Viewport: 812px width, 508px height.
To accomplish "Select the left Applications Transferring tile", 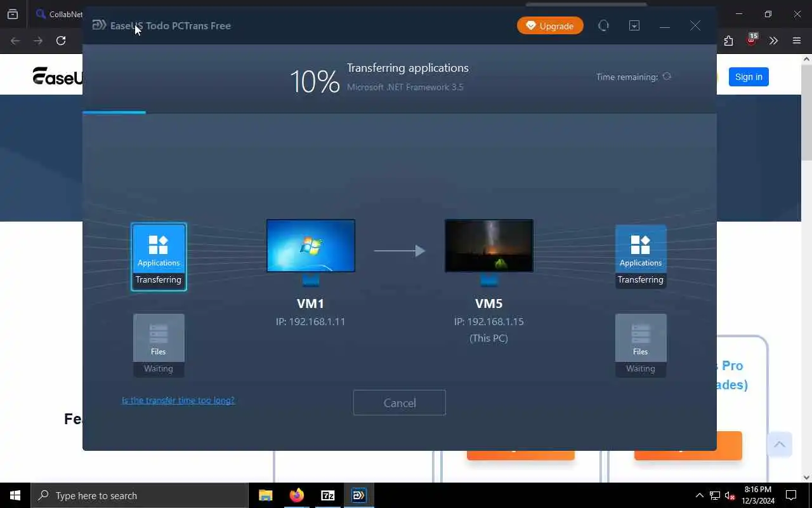I will click(x=159, y=257).
